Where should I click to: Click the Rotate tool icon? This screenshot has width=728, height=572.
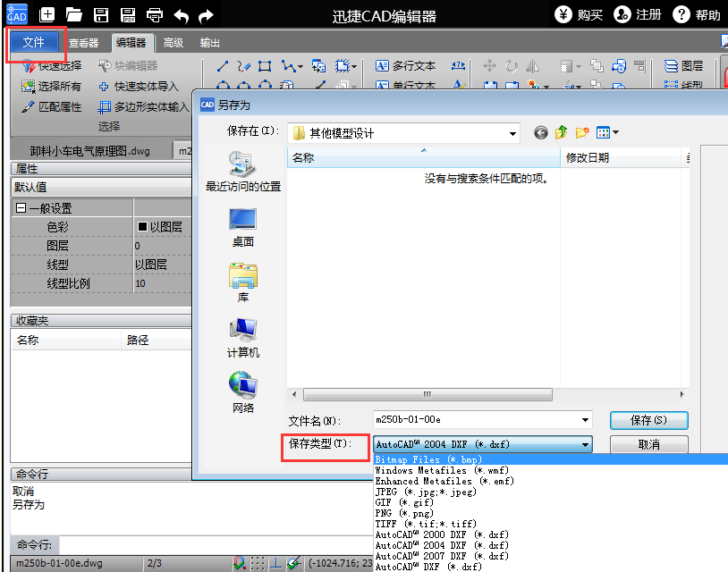point(512,66)
